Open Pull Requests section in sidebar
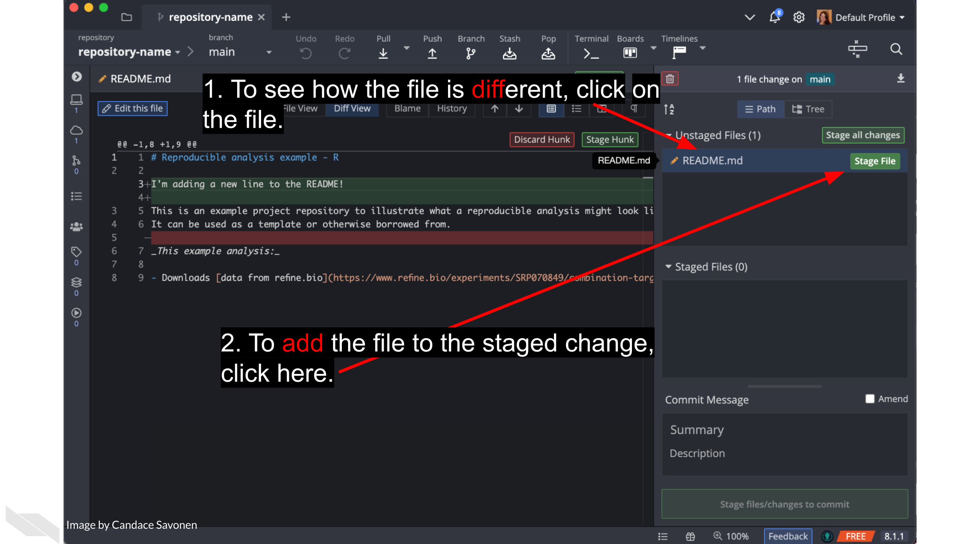 tap(76, 165)
